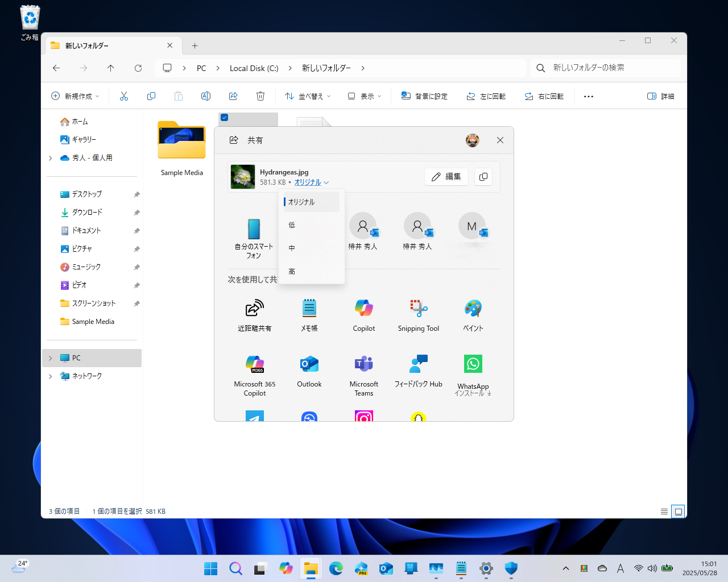Switch to large thumbnail view
Image resolution: width=728 pixels, height=582 pixels.
point(678,512)
